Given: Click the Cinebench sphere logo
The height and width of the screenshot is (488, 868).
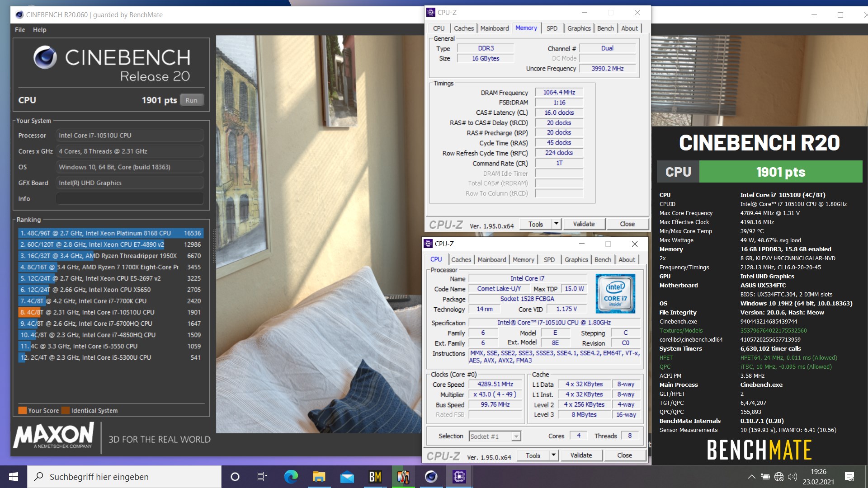Looking at the screenshot, I should click(45, 57).
